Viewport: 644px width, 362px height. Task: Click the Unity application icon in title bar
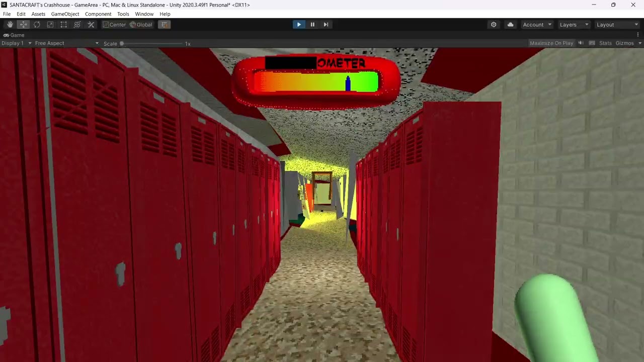click(x=5, y=5)
